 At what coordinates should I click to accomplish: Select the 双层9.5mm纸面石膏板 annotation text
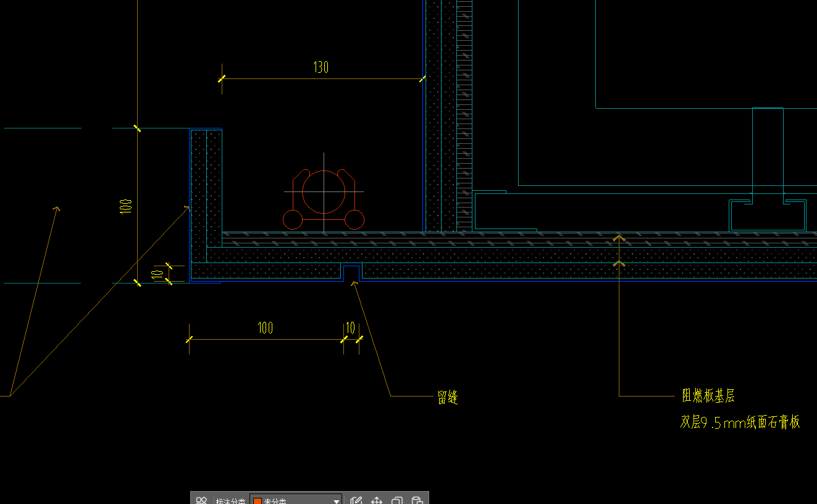pos(740,422)
